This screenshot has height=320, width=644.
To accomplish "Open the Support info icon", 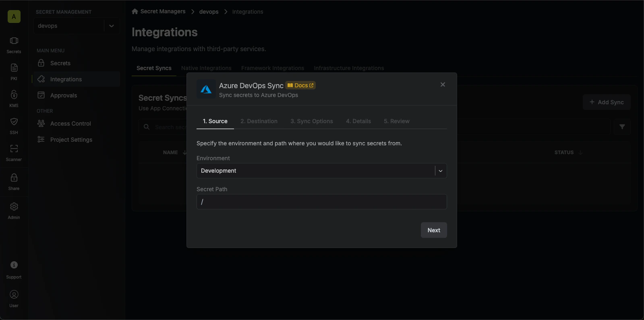I will (x=14, y=265).
